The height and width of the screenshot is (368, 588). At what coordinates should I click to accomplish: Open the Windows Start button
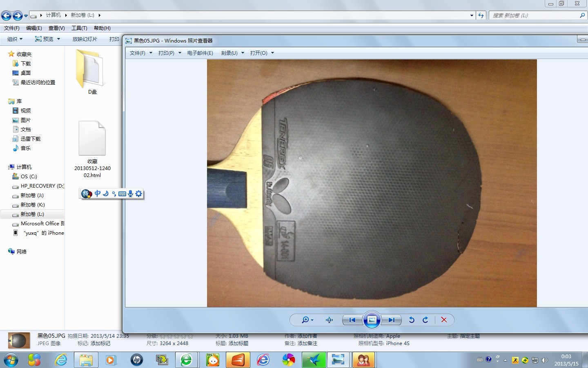[x=11, y=360]
